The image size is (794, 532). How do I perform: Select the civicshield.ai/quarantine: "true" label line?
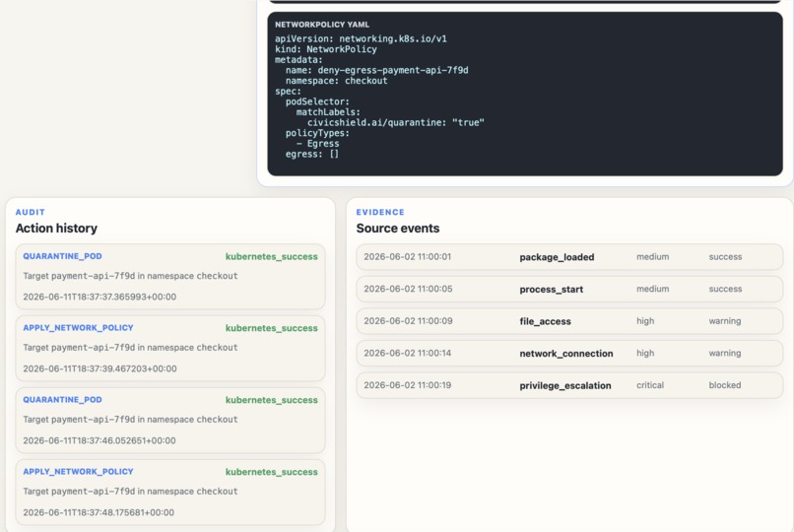[x=395, y=122]
